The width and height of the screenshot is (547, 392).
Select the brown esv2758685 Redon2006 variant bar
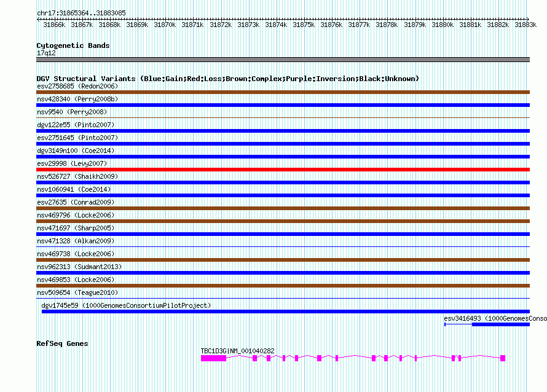[x=283, y=92]
